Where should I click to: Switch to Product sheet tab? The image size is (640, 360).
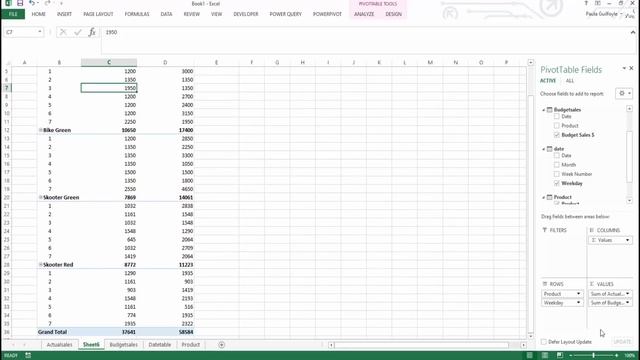coord(190,345)
